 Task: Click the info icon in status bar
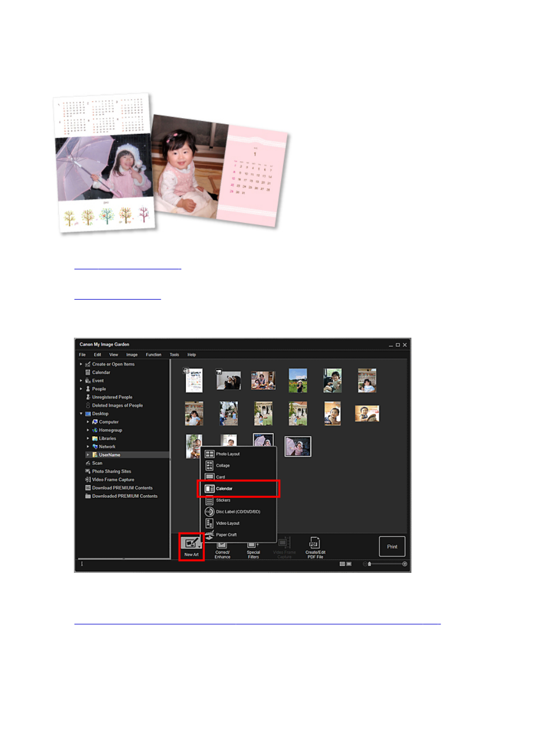pyautogui.click(x=82, y=564)
